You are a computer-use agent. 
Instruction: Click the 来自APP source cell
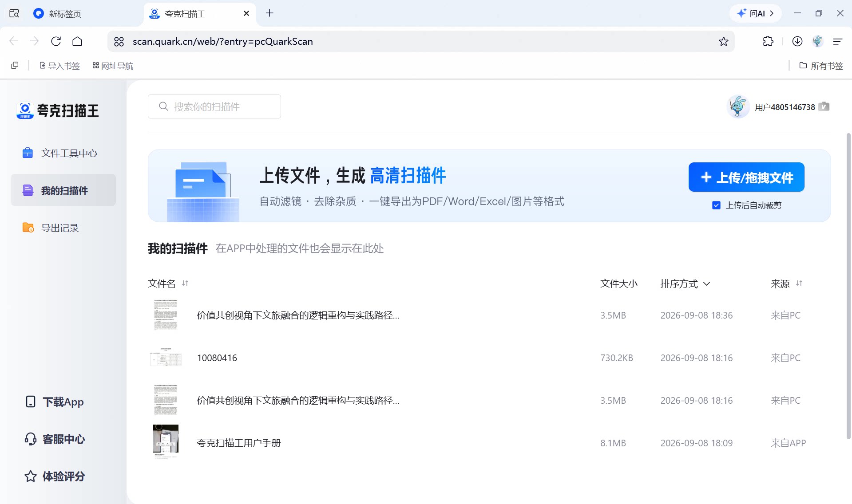(x=788, y=443)
